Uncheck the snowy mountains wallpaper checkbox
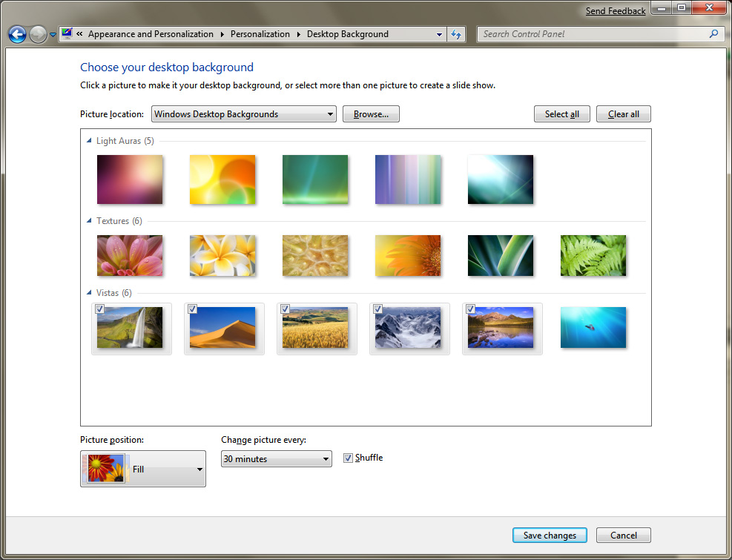Viewport: 732px width, 560px height. click(x=377, y=309)
